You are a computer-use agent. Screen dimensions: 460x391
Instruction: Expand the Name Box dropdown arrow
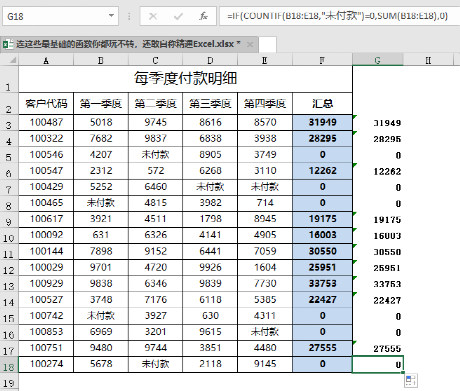pos(111,16)
